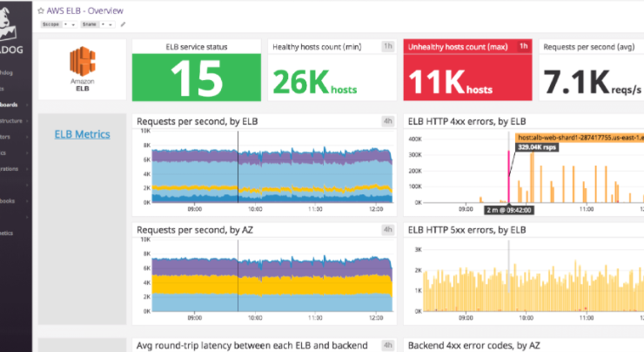Click the pencil icon to edit template variables
The height and width of the screenshot is (352, 644).
pyautogui.click(x=123, y=24)
